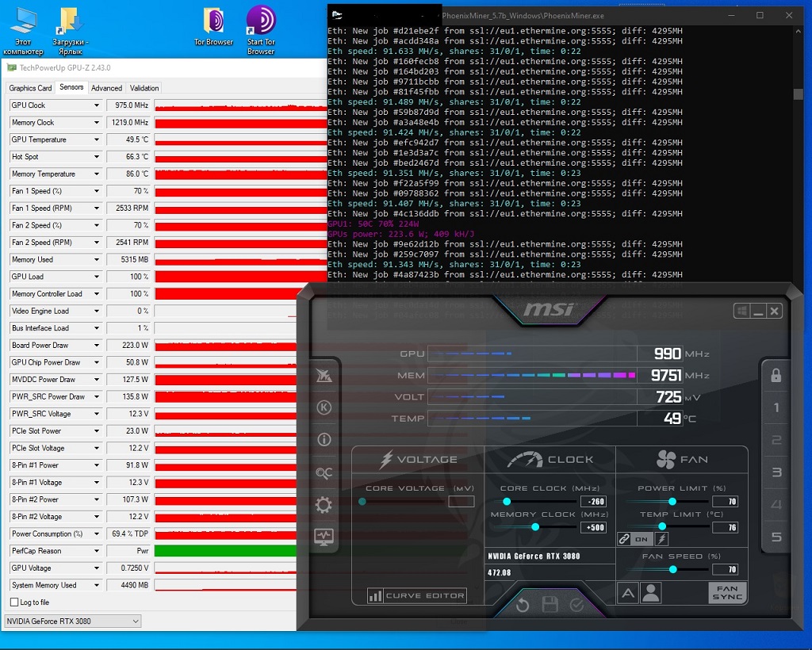Toggle Fan Sync button
Viewport: 812px width, 650px height.
[x=728, y=593]
